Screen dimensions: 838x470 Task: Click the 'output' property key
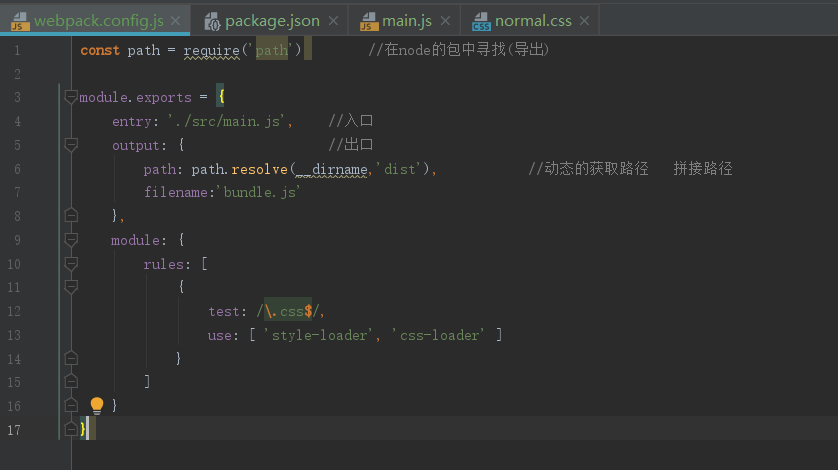click(x=136, y=145)
